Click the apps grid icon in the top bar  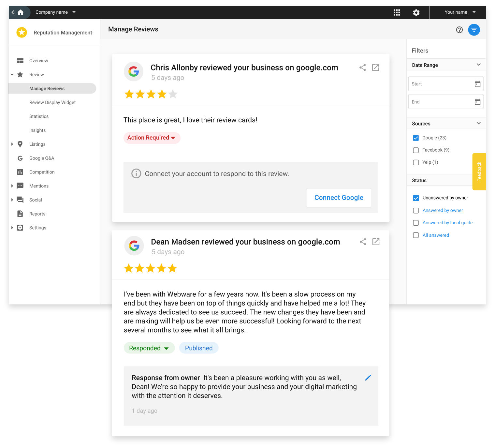point(397,12)
